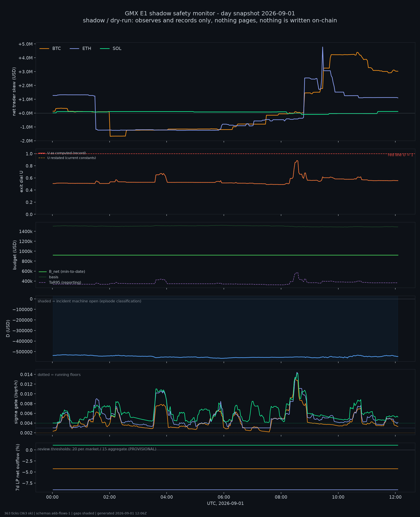Click the 0.2 tick on exit dial axis
Screen dimensions: 420x517
tap(29, 202)
